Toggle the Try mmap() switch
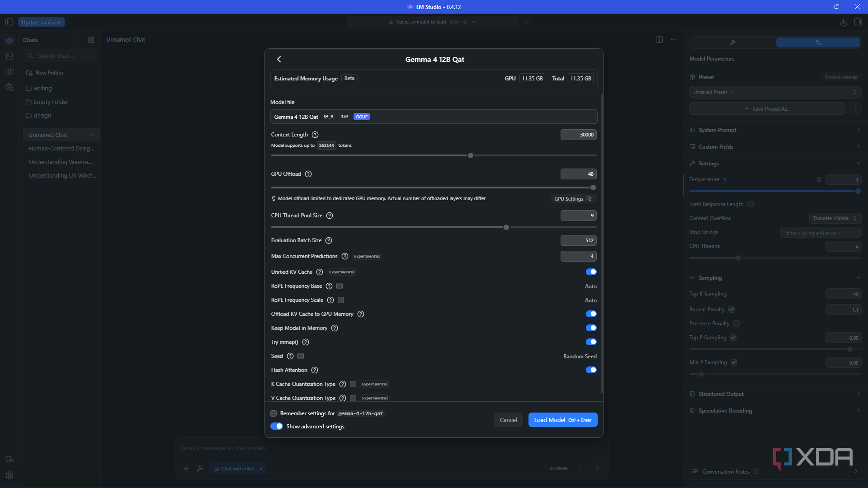Image resolution: width=868 pixels, height=488 pixels. tap(591, 342)
